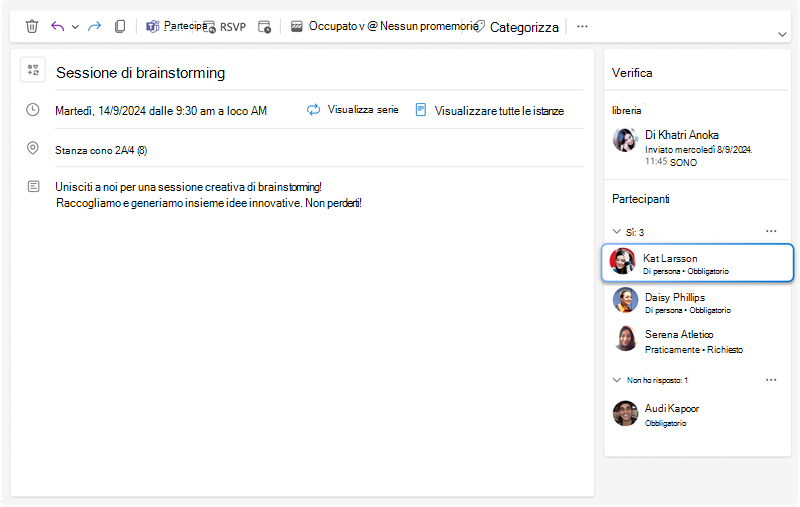Click the Partecipanti section heading
The image size is (800, 507).
640,199
